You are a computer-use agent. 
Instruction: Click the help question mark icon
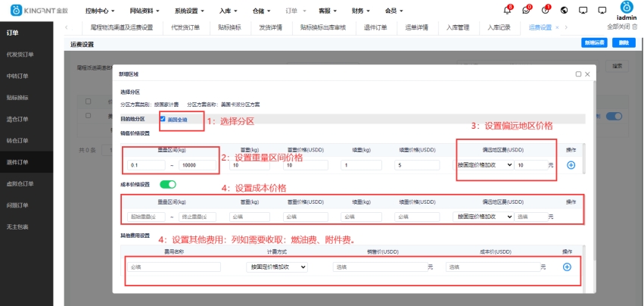click(x=545, y=11)
